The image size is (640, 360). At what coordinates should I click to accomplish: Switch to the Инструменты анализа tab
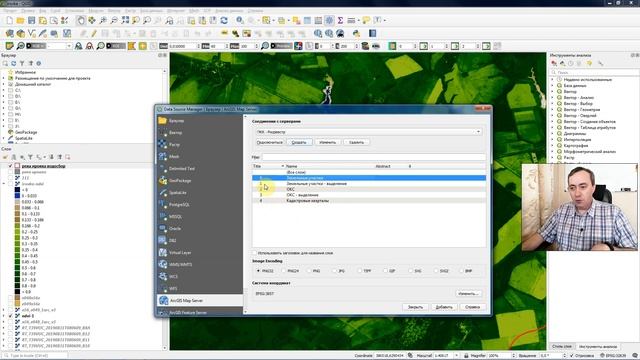point(598,347)
